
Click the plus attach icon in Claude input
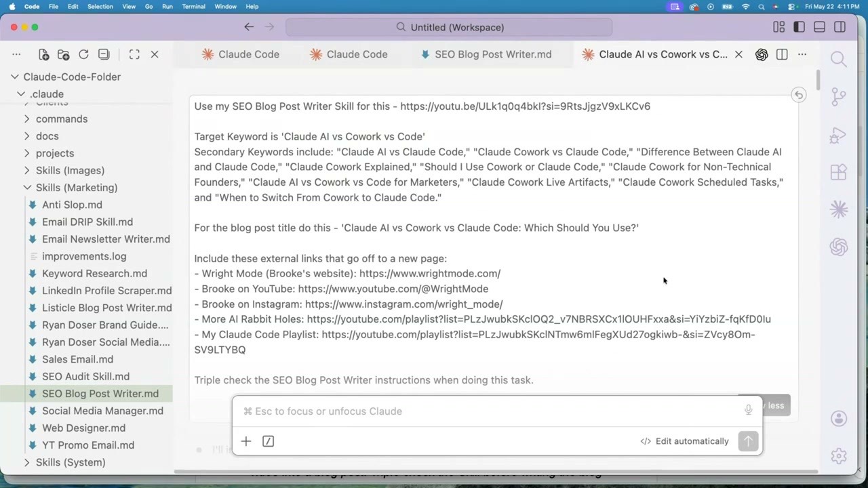point(246,441)
